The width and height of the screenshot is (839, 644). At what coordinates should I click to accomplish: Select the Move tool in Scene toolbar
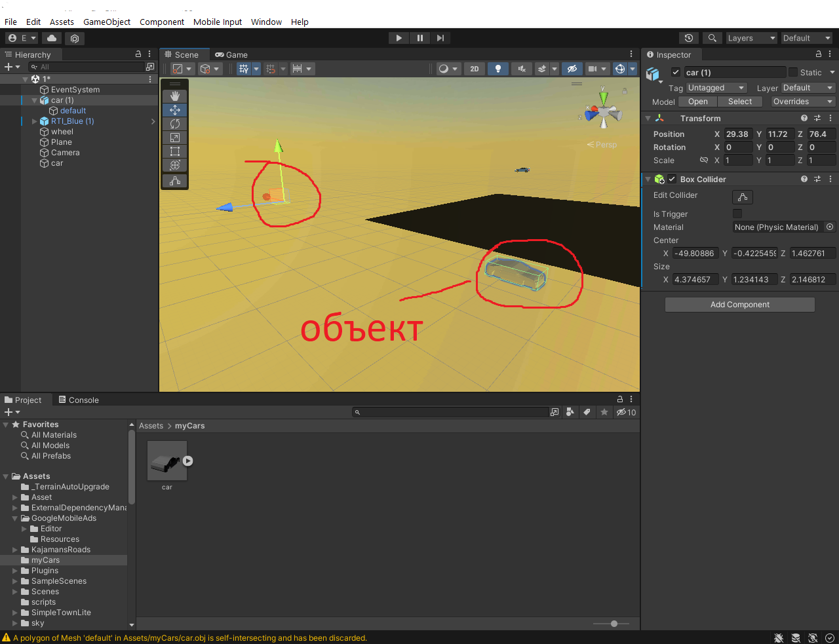(x=175, y=110)
